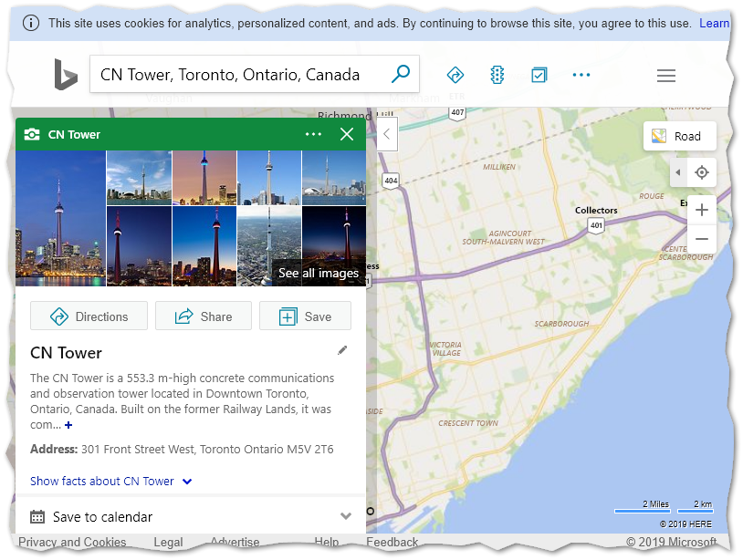Open Privacy and Cookies link
This screenshot has width=743, height=560.
click(72, 542)
